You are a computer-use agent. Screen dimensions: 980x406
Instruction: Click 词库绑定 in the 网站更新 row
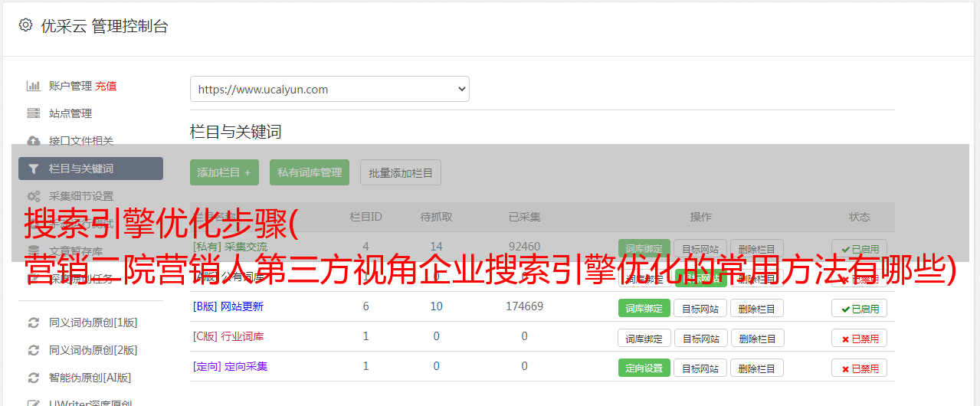pos(644,308)
